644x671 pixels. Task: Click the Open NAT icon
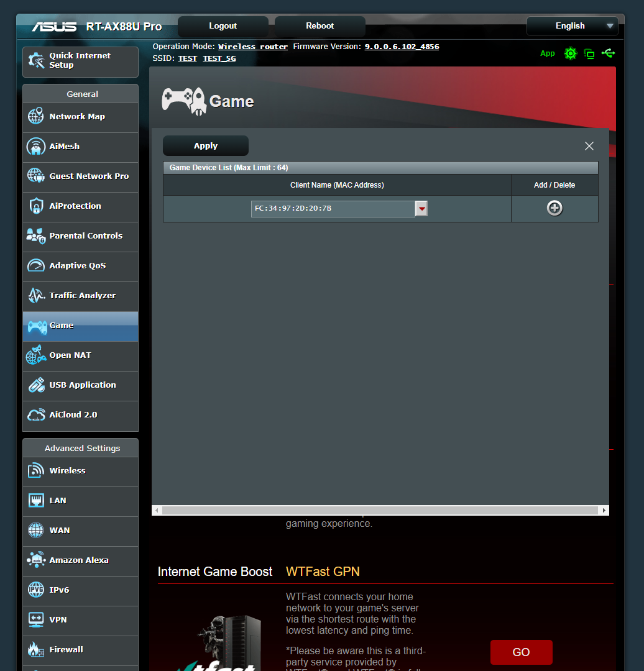(x=36, y=355)
